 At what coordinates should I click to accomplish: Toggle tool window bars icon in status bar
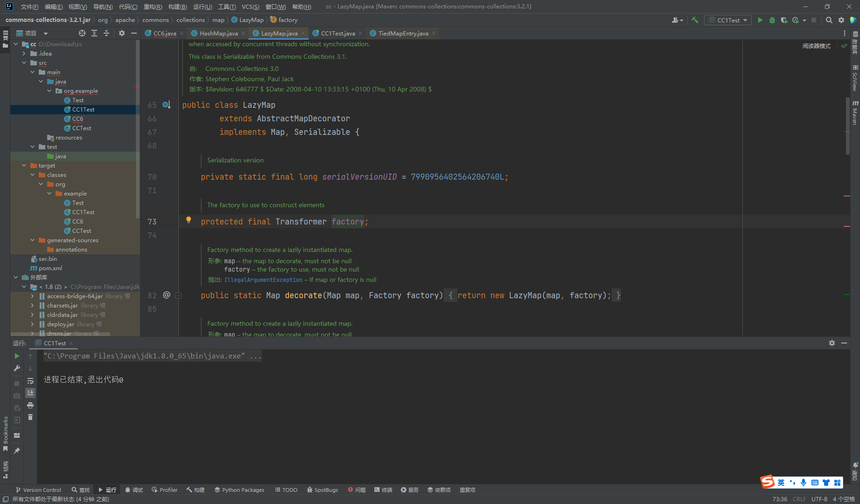[5, 499]
